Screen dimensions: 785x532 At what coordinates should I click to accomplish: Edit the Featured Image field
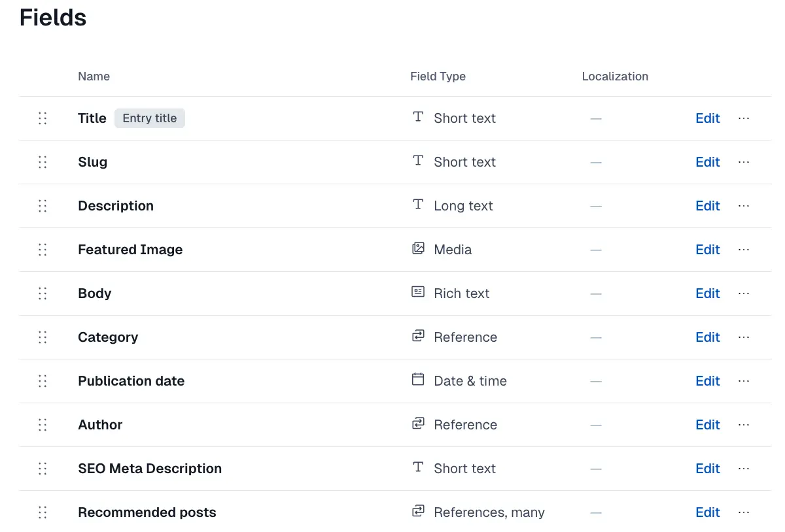click(x=708, y=250)
